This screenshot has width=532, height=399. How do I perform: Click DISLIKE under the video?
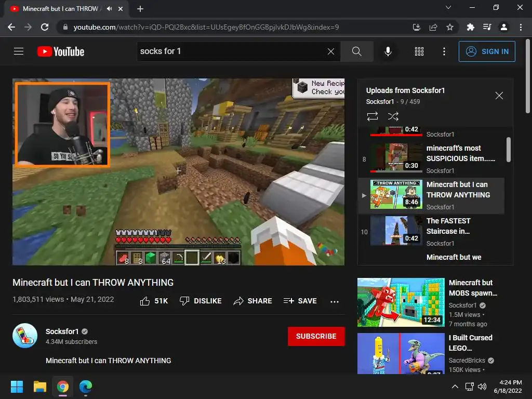[201, 301]
